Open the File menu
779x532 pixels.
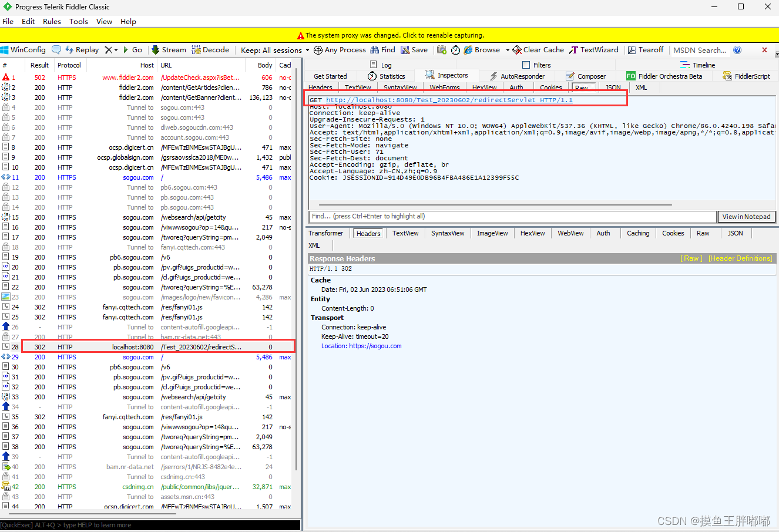pyautogui.click(x=8, y=21)
